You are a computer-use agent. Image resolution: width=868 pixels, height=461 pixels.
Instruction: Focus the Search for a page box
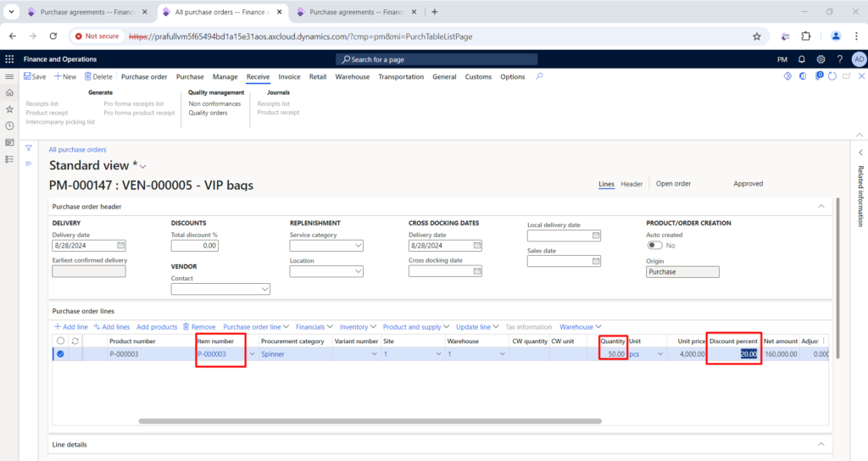pos(437,59)
